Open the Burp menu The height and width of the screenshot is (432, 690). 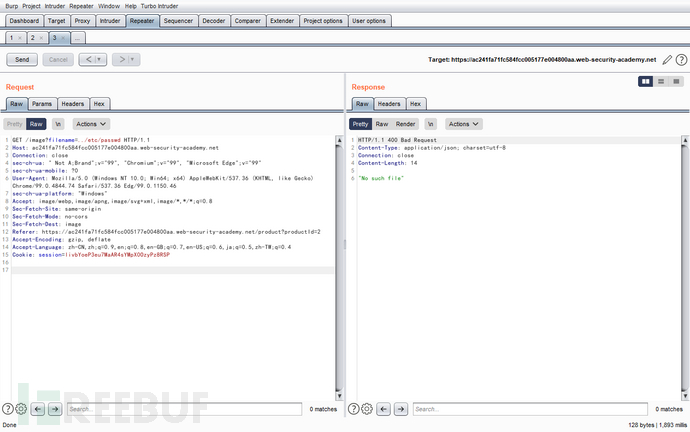(12, 6)
